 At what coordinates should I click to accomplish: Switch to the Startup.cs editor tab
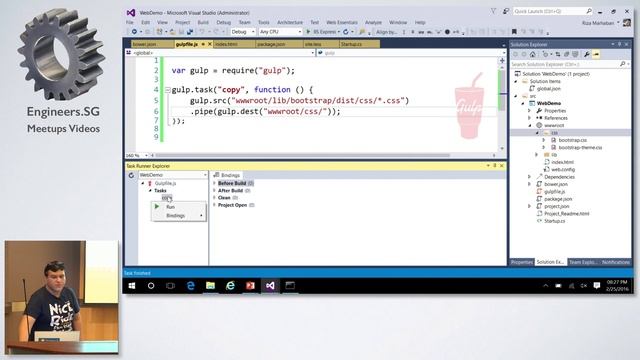click(x=359, y=44)
